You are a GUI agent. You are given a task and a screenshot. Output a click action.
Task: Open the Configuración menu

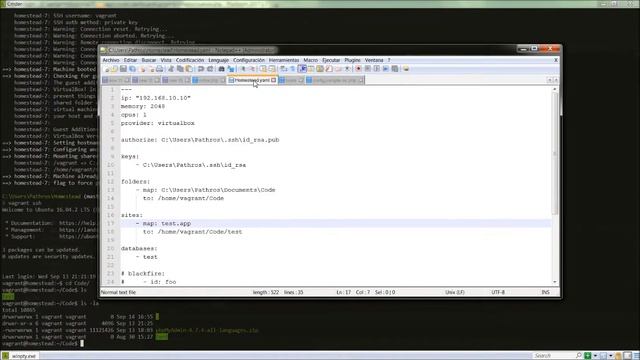click(249, 60)
